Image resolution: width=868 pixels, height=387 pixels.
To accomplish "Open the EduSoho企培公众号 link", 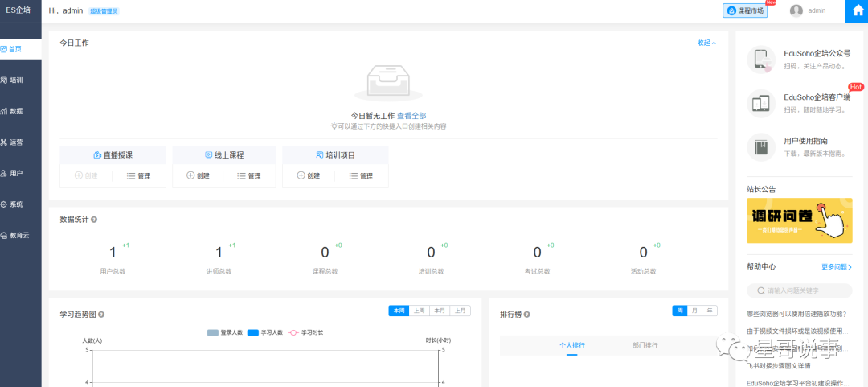I will 817,53.
